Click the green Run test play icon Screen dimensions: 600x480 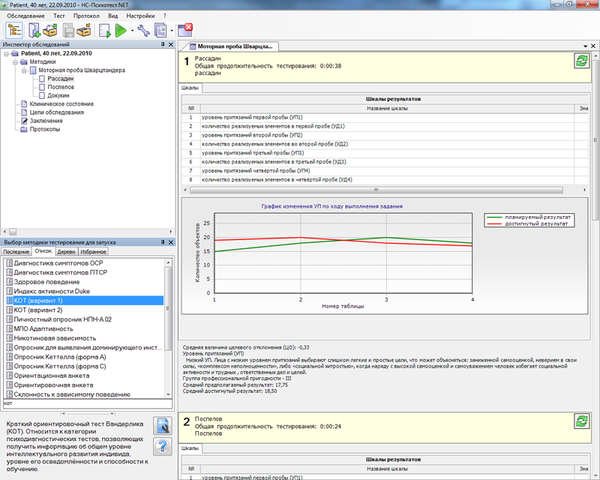pyautogui.click(x=121, y=30)
